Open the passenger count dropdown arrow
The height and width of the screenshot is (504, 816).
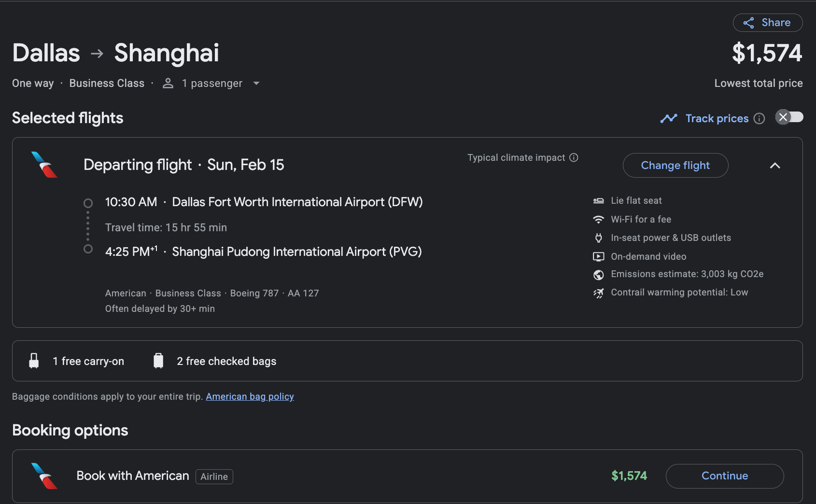coord(256,84)
